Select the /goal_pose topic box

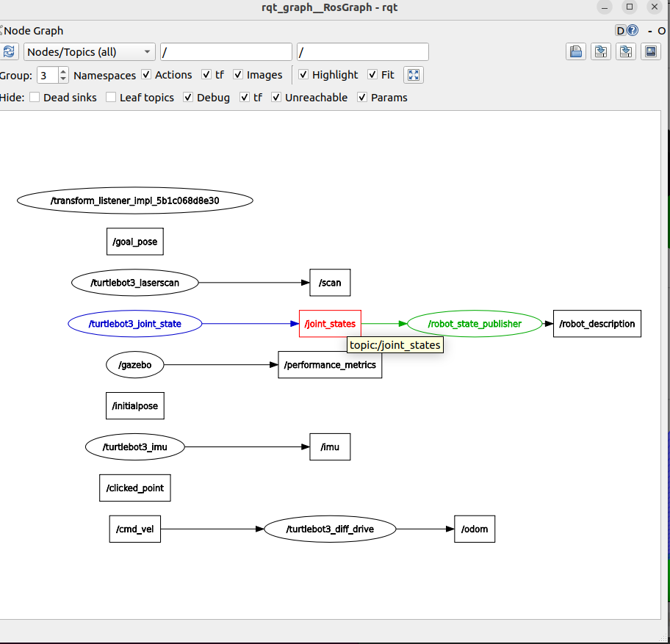tap(135, 242)
